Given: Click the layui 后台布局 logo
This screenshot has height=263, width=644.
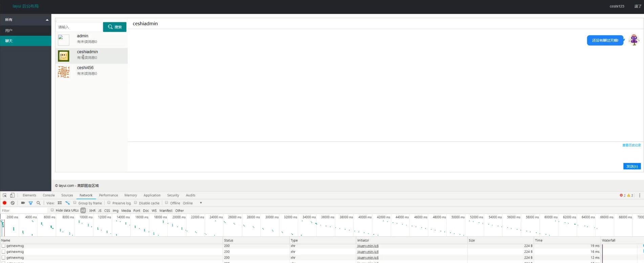Looking at the screenshot, I should [x=26, y=6].
